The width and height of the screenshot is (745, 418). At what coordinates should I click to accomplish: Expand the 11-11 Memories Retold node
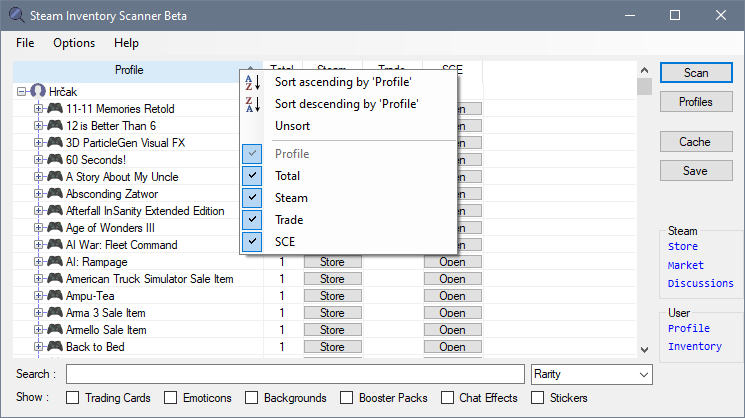tap(38, 108)
